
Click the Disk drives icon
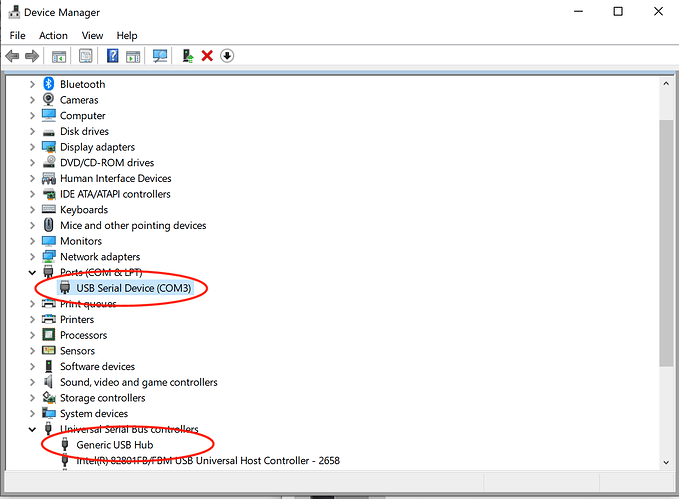coord(48,132)
